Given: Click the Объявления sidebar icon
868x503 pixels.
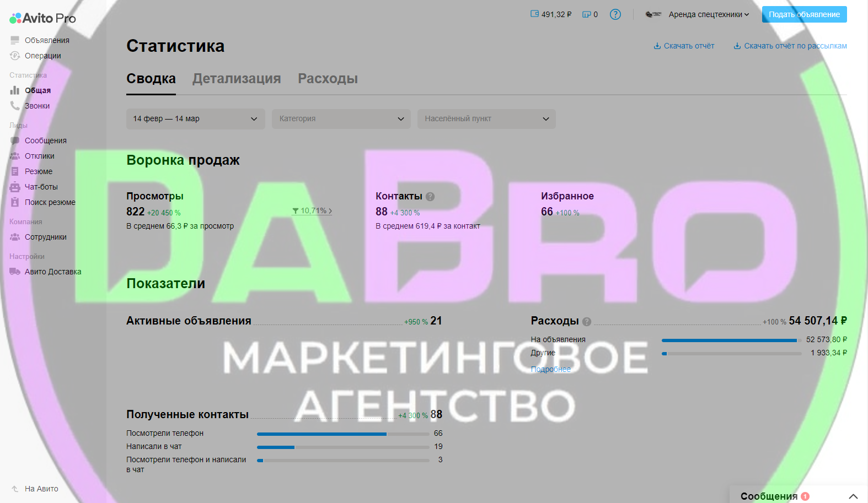Looking at the screenshot, I should pyautogui.click(x=15, y=40).
